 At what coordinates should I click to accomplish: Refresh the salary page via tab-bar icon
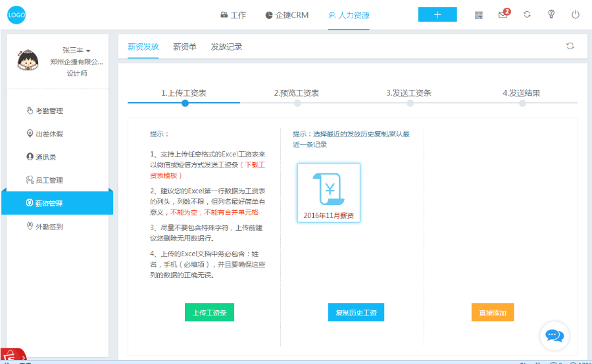[x=570, y=46]
